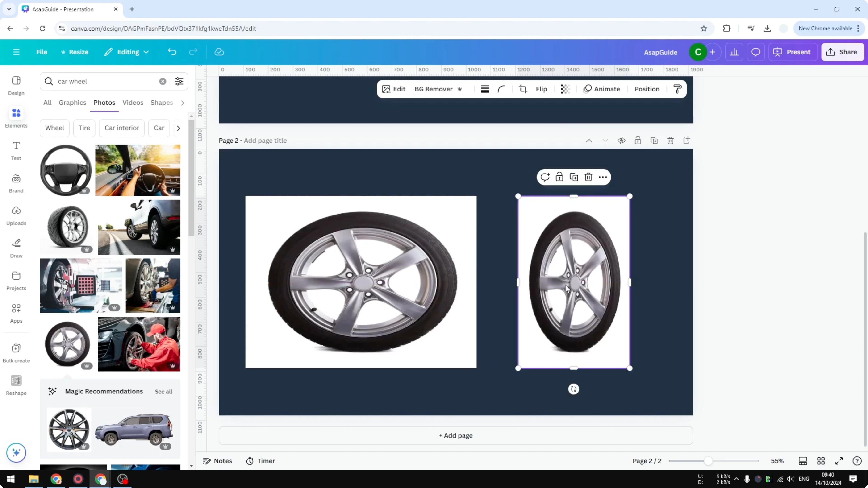Switch to the Videos tab
This screenshot has width=868, height=488.
133,103
